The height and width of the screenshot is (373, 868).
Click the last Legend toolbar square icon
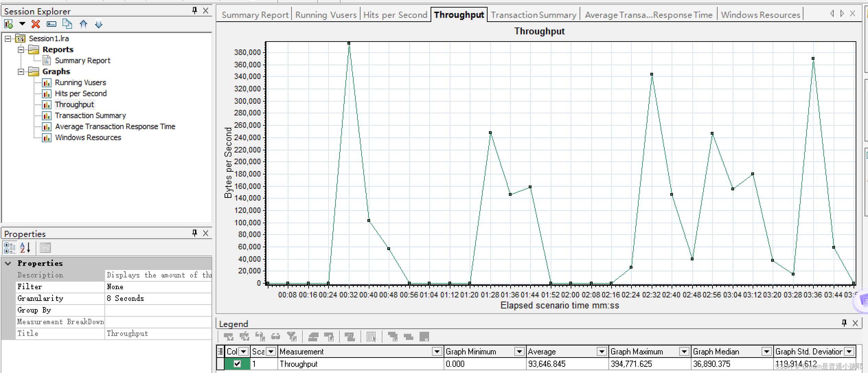pos(424,337)
